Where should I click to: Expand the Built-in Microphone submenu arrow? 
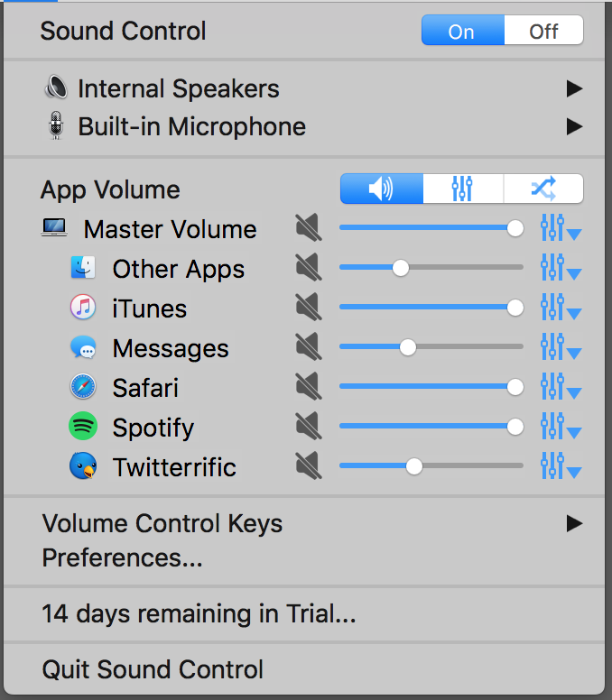tap(574, 127)
